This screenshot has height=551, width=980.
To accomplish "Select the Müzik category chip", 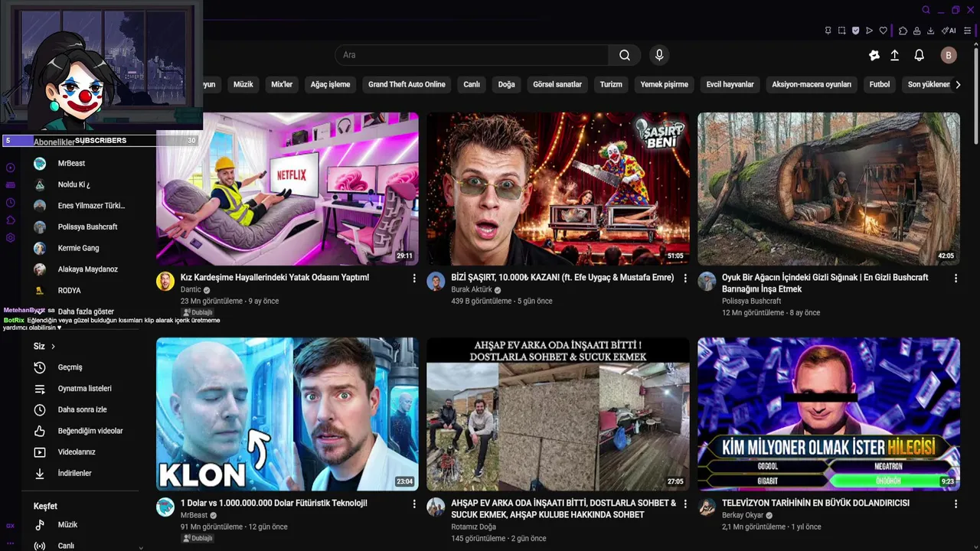I will point(243,84).
